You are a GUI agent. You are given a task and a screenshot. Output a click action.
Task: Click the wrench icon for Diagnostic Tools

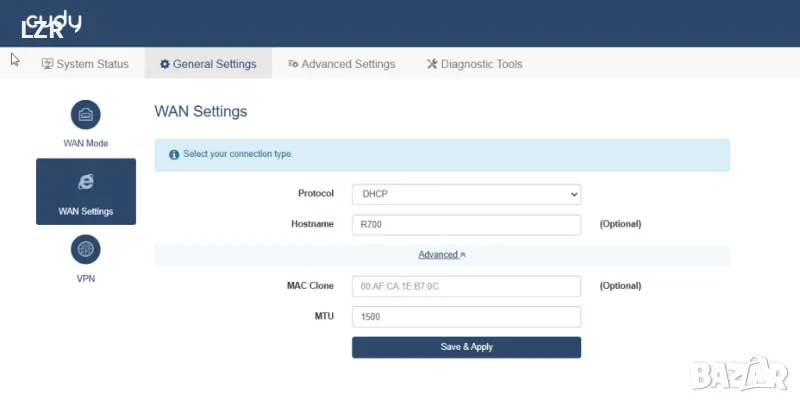click(432, 64)
